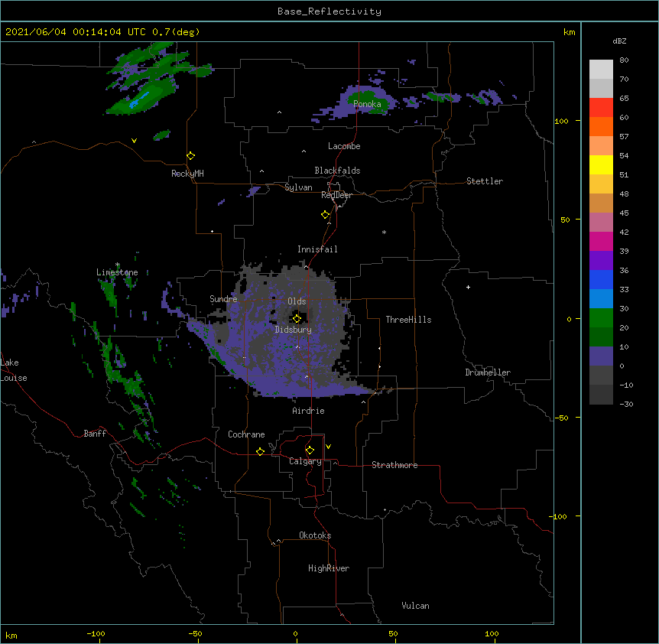
Task: Click the legend value -30
Action: [x=626, y=404]
